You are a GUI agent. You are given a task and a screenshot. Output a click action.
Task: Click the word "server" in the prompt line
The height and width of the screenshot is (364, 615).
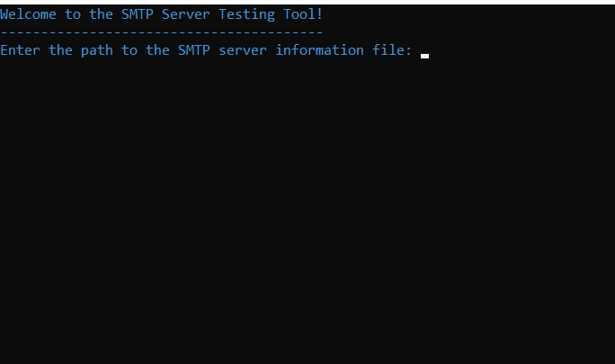243,51
